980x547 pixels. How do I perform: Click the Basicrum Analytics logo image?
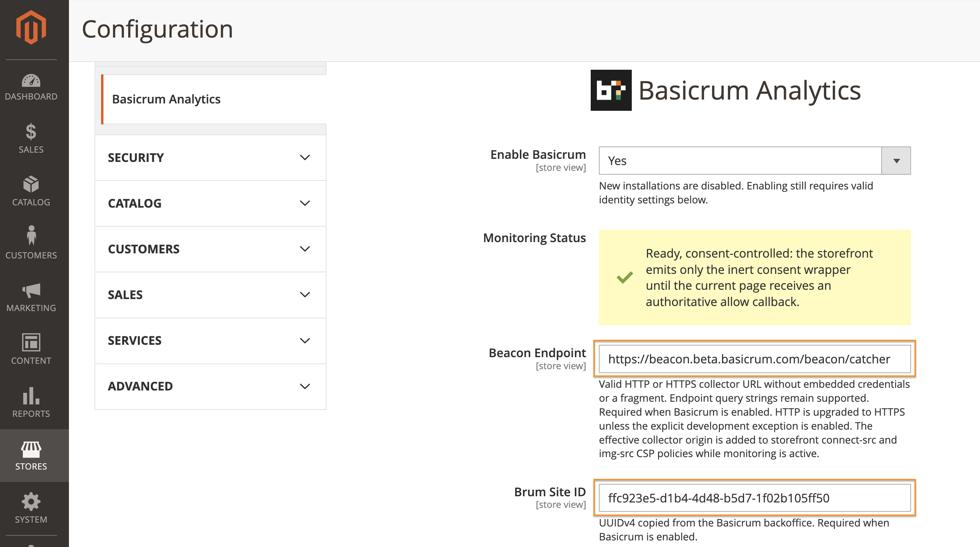click(611, 90)
